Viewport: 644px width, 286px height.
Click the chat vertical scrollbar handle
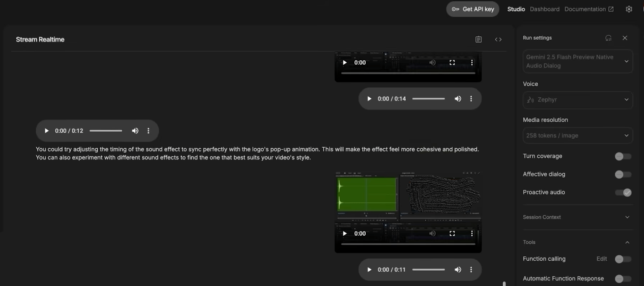(x=504, y=284)
